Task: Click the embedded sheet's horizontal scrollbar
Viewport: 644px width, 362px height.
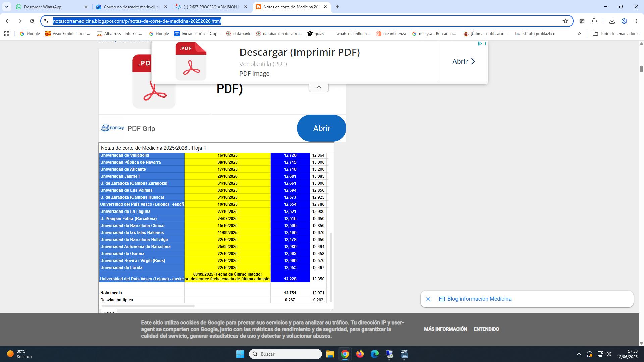Action: [148, 306]
